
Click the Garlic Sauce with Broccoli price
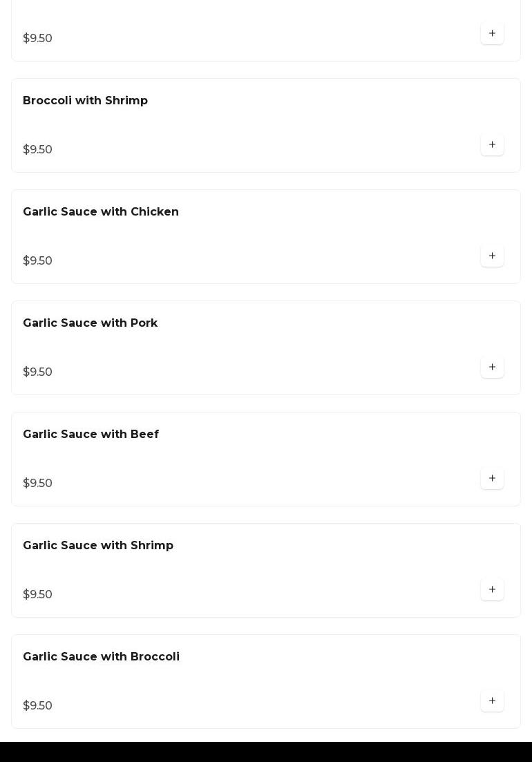pyautogui.click(x=37, y=706)
